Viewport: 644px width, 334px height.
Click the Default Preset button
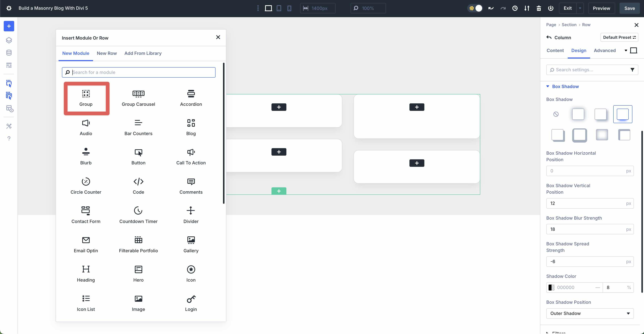(x=619, y=37)
